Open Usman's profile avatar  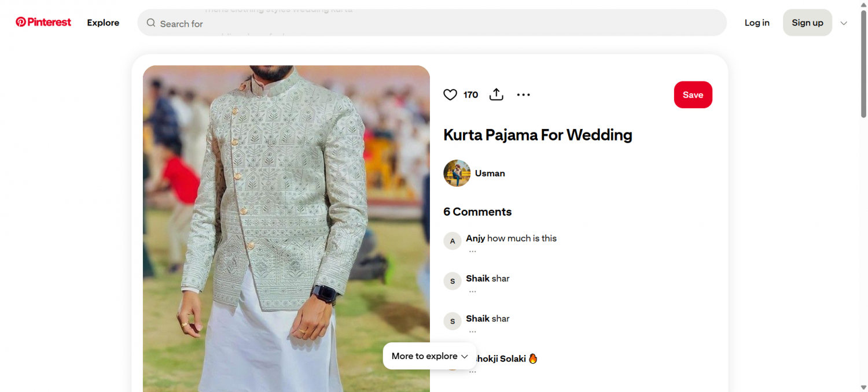(457, 173)
